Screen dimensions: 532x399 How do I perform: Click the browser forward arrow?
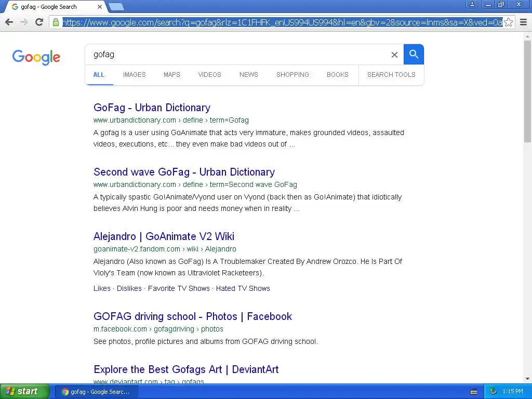point(24,22)
